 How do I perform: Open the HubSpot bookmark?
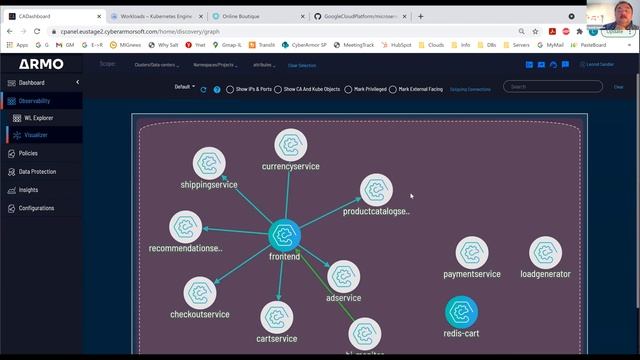point(396,45)
